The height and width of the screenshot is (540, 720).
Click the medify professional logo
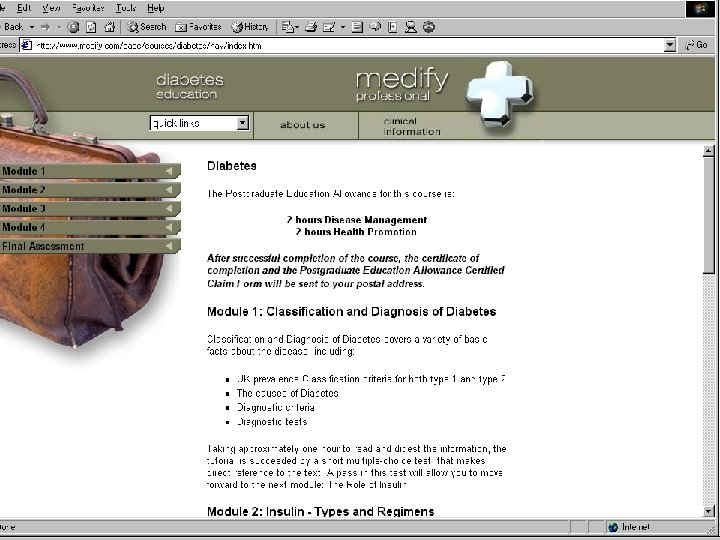402,85
